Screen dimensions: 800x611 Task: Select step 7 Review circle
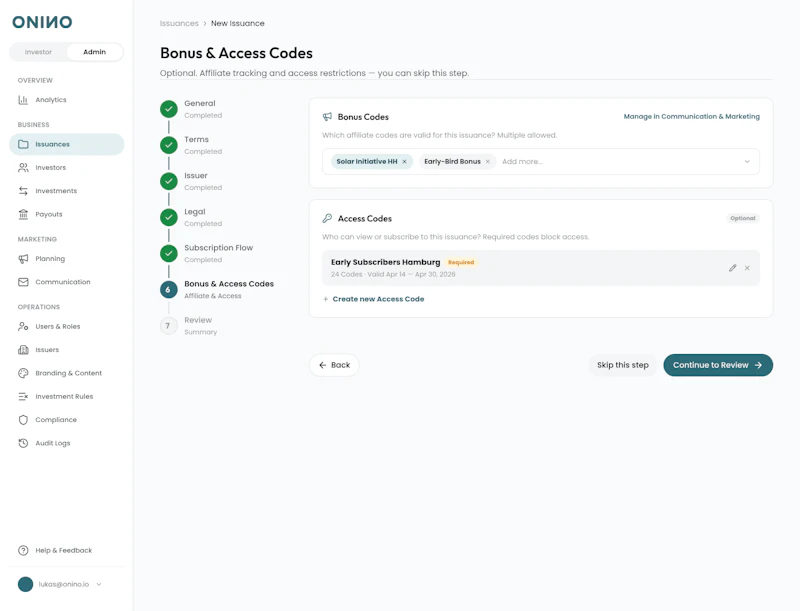tap(169, 326)
